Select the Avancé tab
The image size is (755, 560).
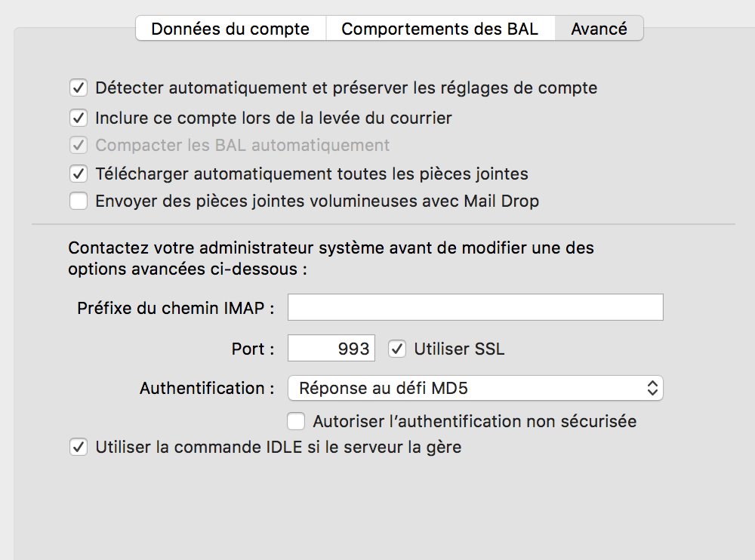pyautogui.click(x=599, y=29)
